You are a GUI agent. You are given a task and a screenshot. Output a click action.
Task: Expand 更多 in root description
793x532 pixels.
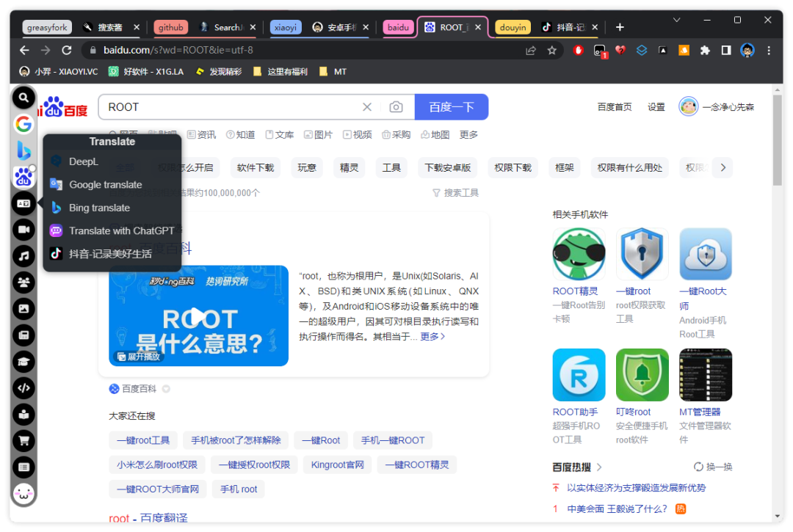click(432, 337)
